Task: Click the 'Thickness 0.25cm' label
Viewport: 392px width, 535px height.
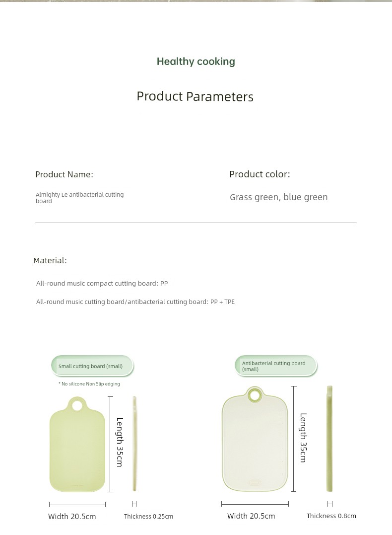Action: [149, 516]
